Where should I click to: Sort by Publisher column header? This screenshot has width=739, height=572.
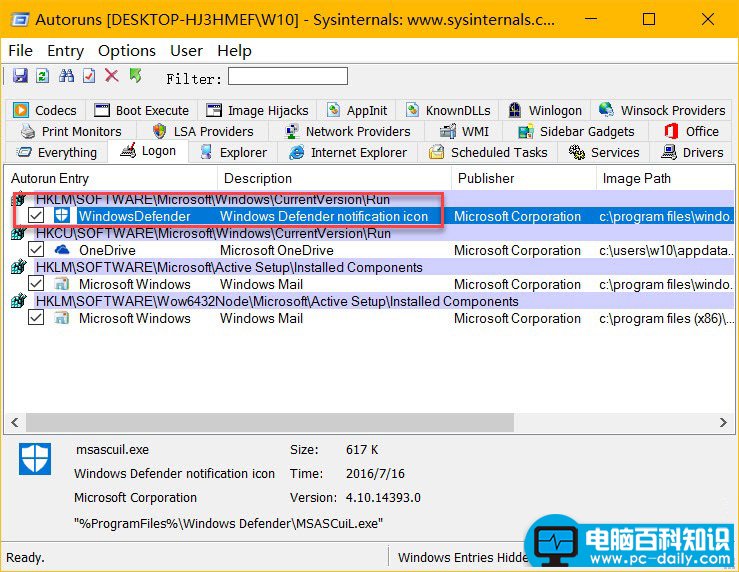coord(524,178)
